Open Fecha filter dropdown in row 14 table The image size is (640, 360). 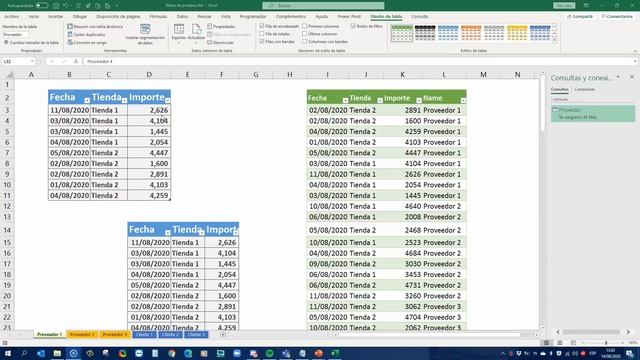[167, 233]
